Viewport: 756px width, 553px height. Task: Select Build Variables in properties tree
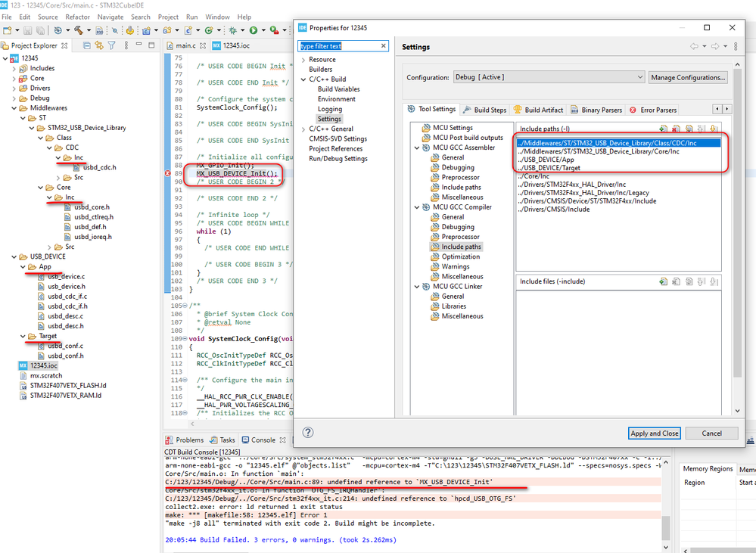338,89
